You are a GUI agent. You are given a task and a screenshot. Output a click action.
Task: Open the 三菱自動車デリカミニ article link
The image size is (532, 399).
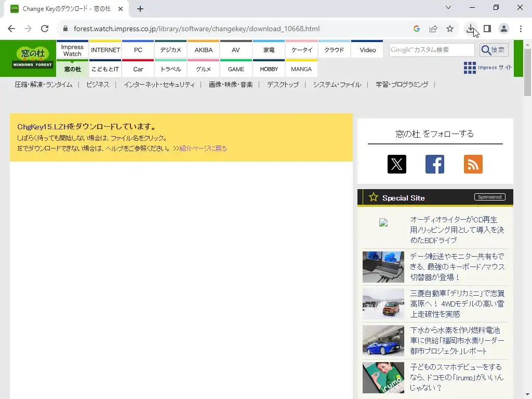coord(457,303)
